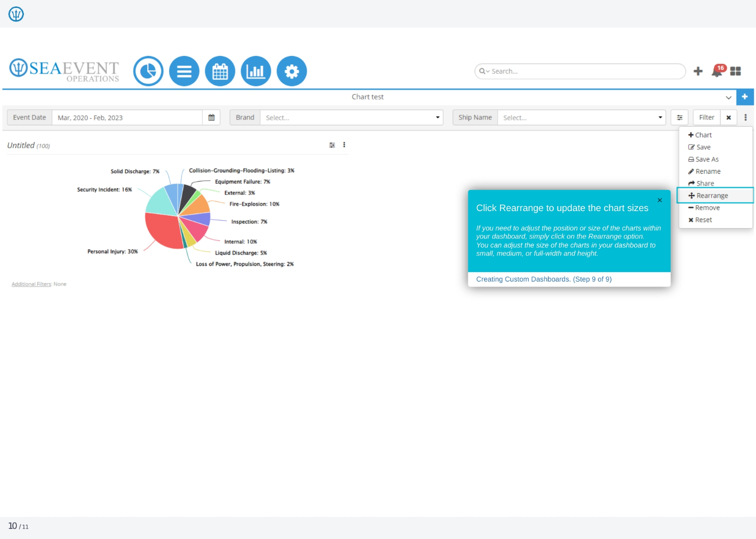Open the Untitled chart three-dot menu
756x539 pixels.
click(x=344, y=145)
